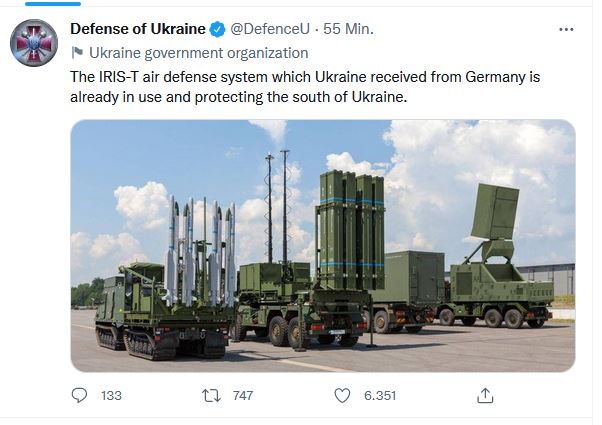602x425 pixels.
Task: Open the Defense of Ukraine display name
Action: (136, 30)
